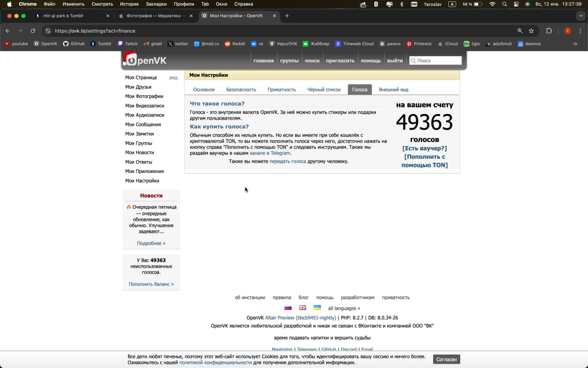Go back using Chrome's back arrow
This screenshot has height=368, width=588.
tap(8, 31)
